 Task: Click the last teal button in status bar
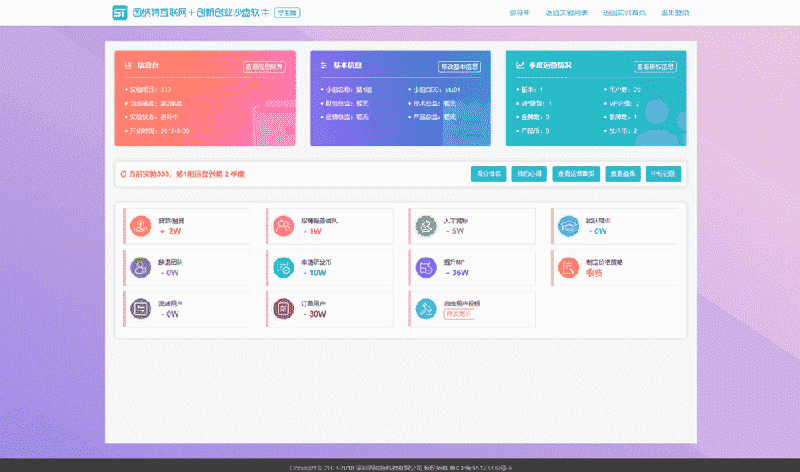[663, 173]
